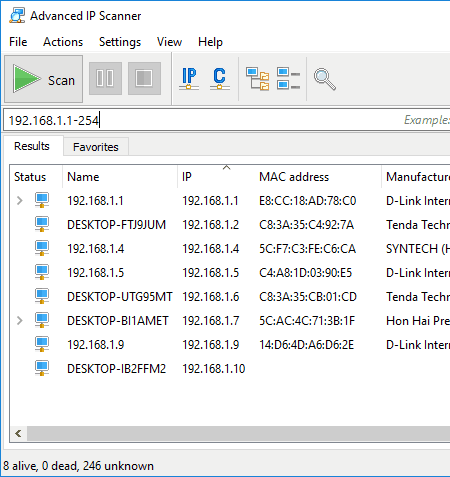Open the Actions menu
Viewport: 450px width, 477px height.
(x=63, y=42)
